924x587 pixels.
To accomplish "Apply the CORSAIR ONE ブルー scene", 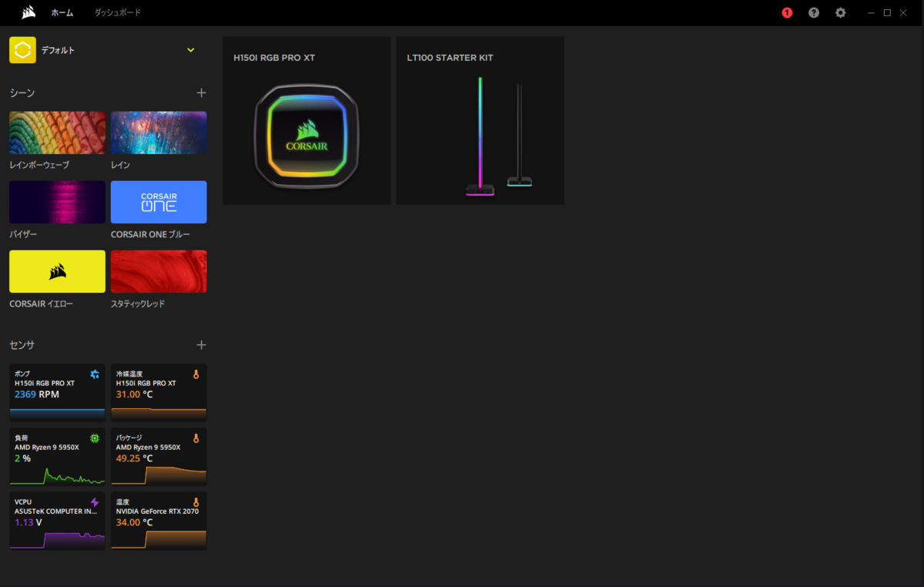I will 159,202.
